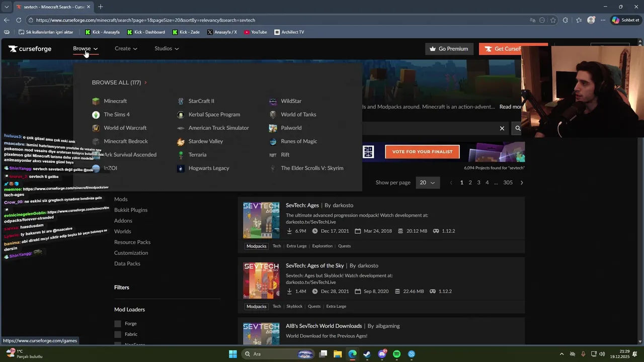The height and width of the screenshot is (362, 644).
Task: Open Kick - Dashboard bookmark
Action: point(146,32)
